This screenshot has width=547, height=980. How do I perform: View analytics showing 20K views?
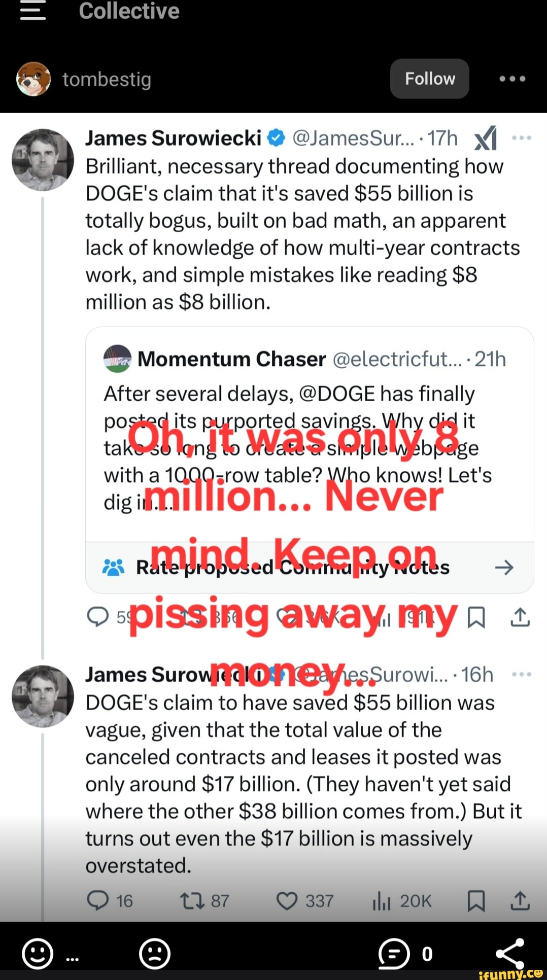point(383,901)
